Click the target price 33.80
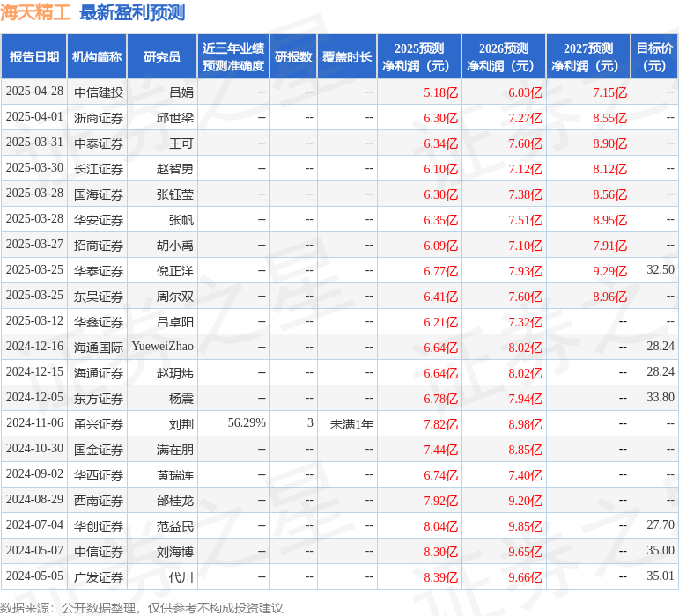Image resolution: width=679 pixels, height=616 pixels. (x=661, y=397)
